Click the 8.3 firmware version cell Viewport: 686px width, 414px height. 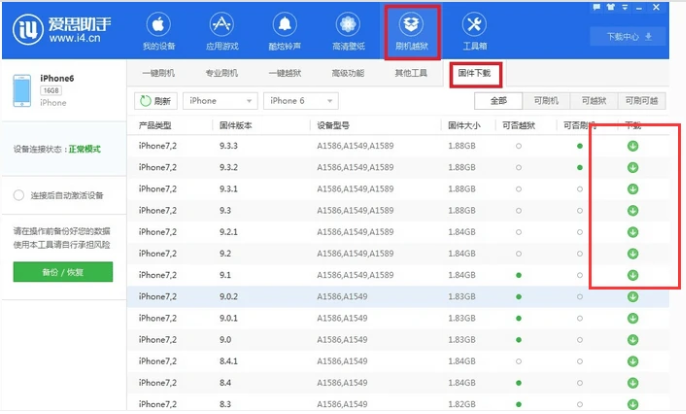[225, 404]
